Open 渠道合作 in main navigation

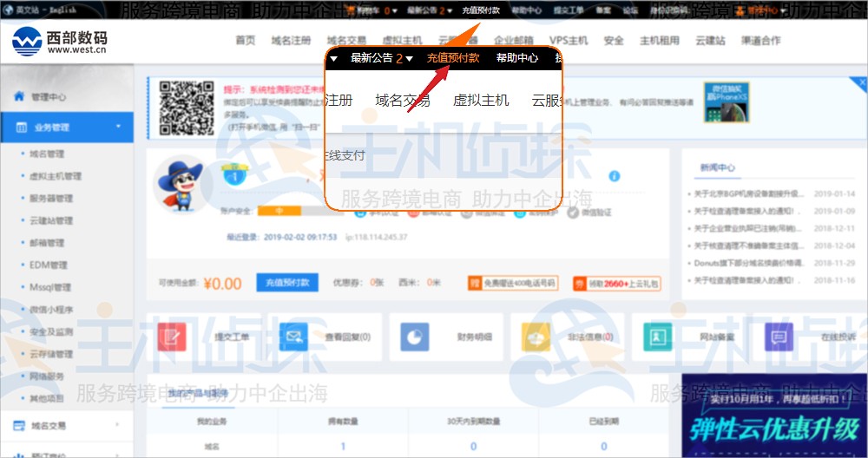tap(760, 41)
